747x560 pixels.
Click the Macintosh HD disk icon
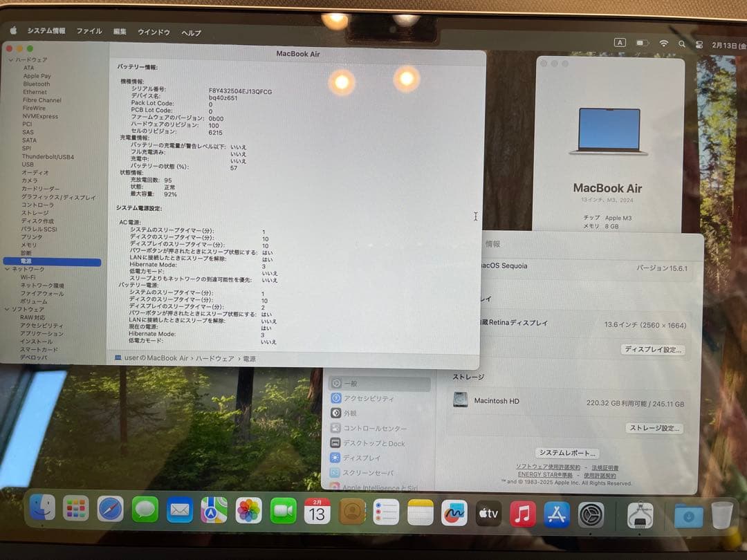[x=459, y=400]
